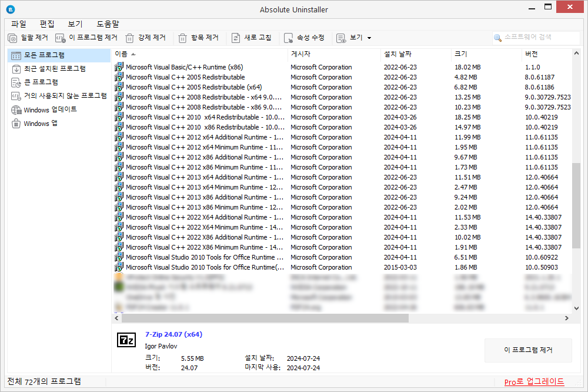Select 큰 프로그램 in the sidebar
The image size is (588, 392).
pos(59,82)
